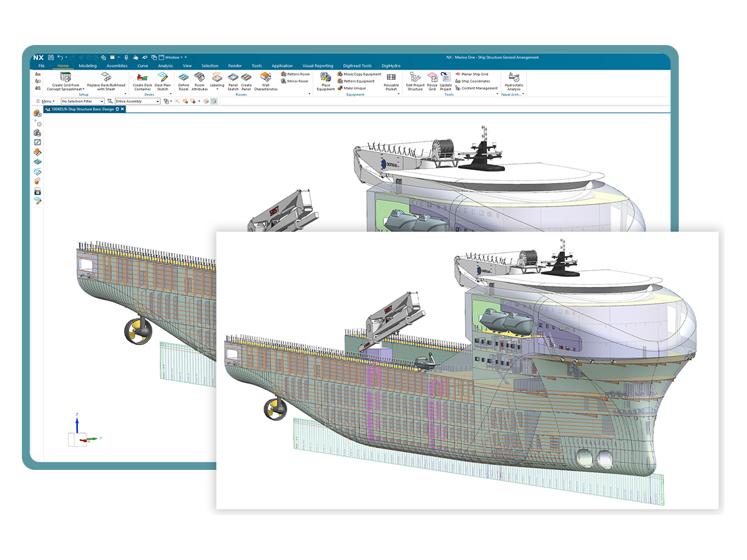
Task: Switch to the Digitread Tools tab
Action: 357,66
